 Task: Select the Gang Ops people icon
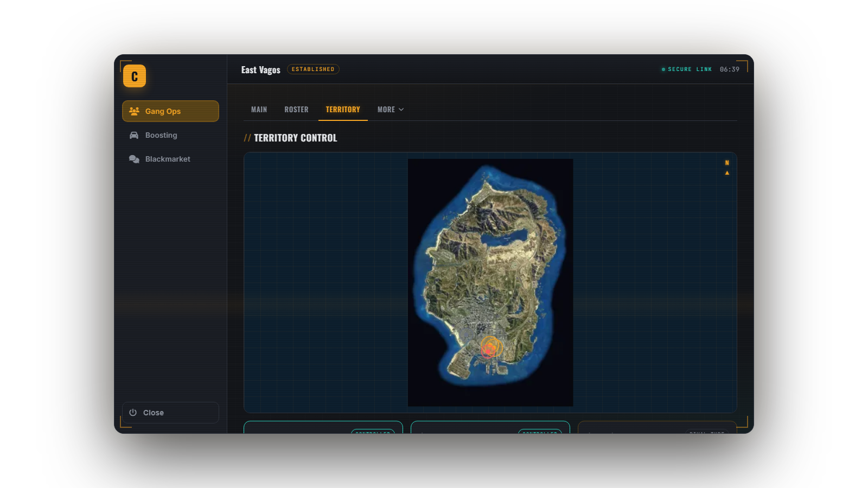click(134, 111)
